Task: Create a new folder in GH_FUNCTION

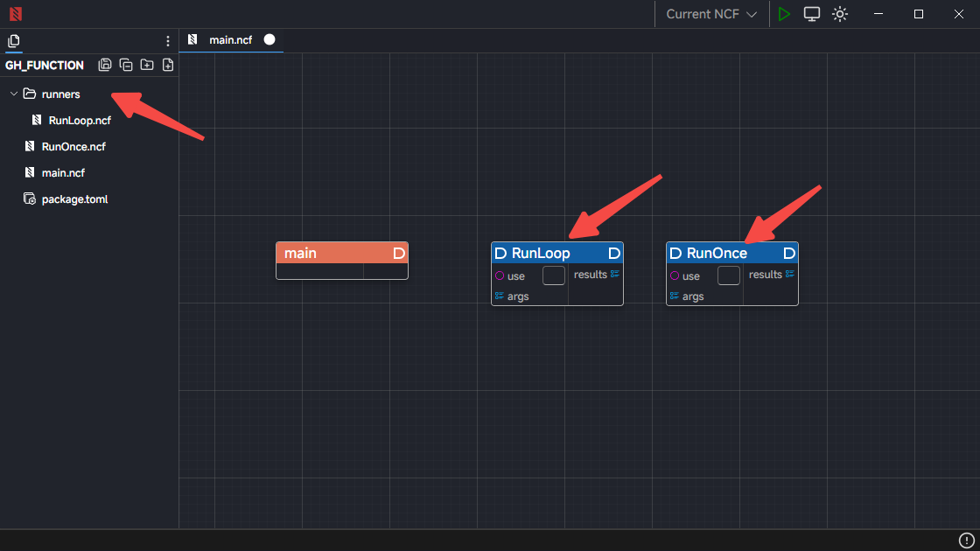Action: pos(147,65)
